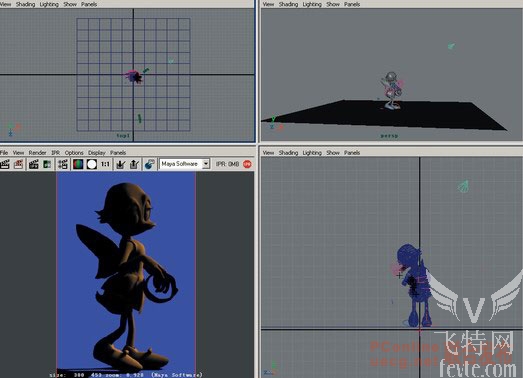Open the IPR menu in Render View
Screen dimensions: 523x378
[x=55, y=152]
